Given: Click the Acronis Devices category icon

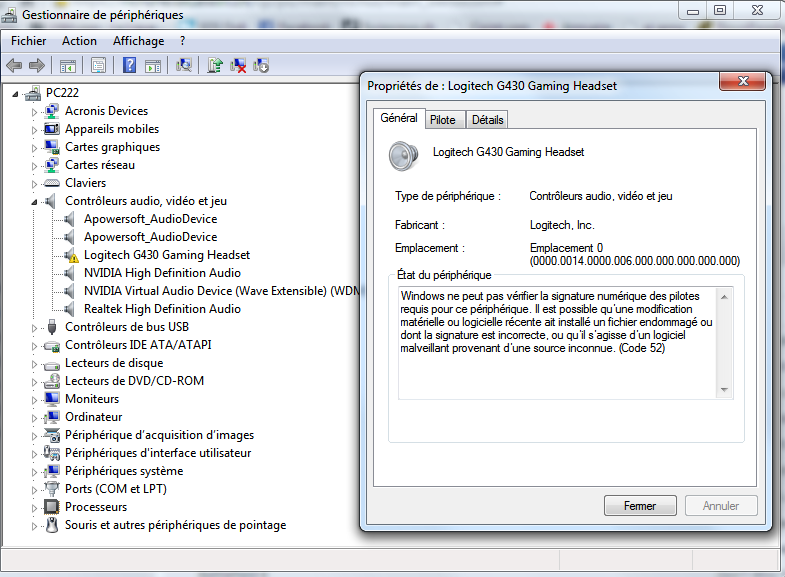Looking at the screenshot, I should click(x=52, y=111).
